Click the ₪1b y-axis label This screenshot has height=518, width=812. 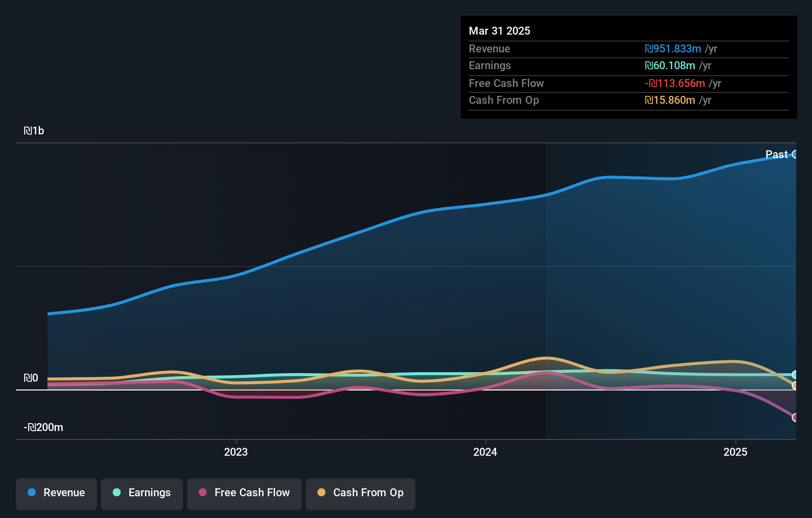(34, 130)
